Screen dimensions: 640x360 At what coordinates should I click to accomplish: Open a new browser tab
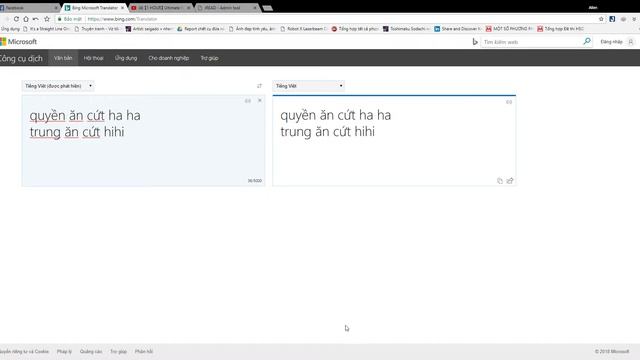(267, 8)
